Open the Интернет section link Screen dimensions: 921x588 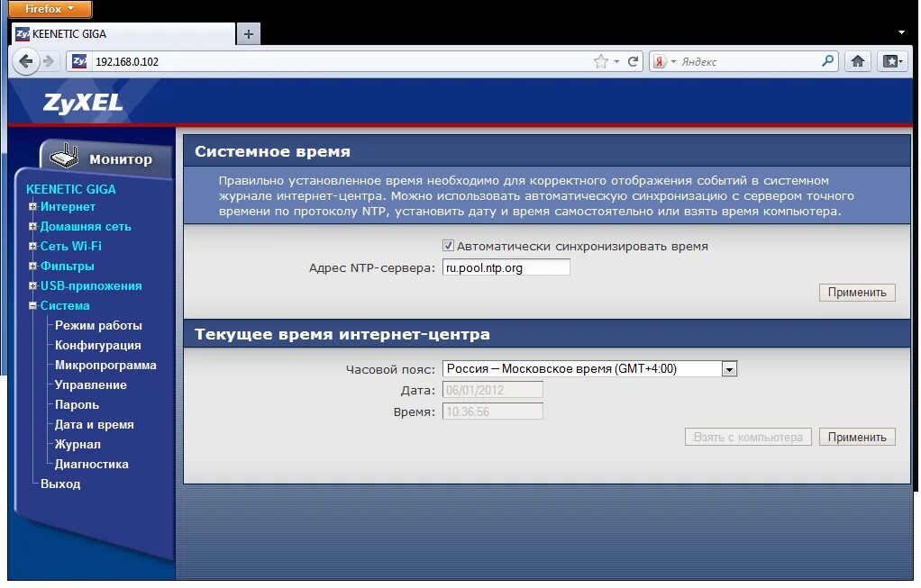click(68, 206)
